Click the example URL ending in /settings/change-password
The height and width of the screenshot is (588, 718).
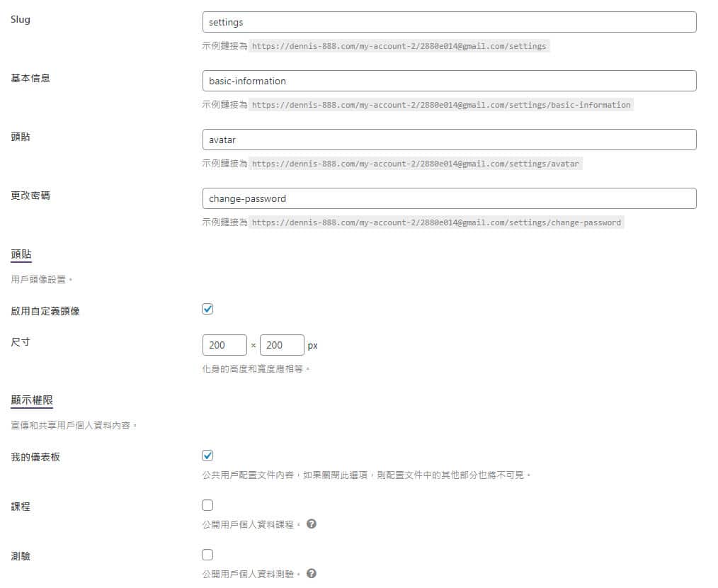click(x=436, y=222)
